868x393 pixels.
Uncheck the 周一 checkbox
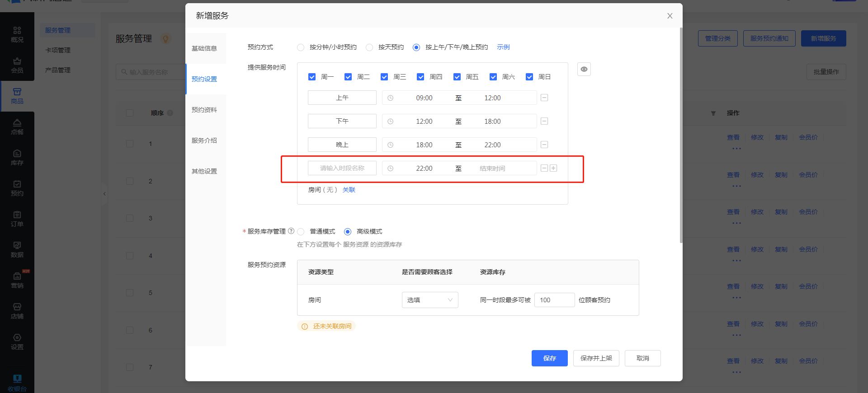[312, 77]
